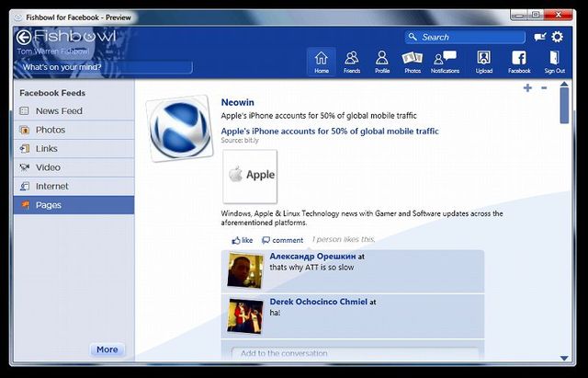The width and height of the screenshot is (588, 378).
Task: Click the 'Facebook Feeds' heading
Action: click(x=52, y=93)
